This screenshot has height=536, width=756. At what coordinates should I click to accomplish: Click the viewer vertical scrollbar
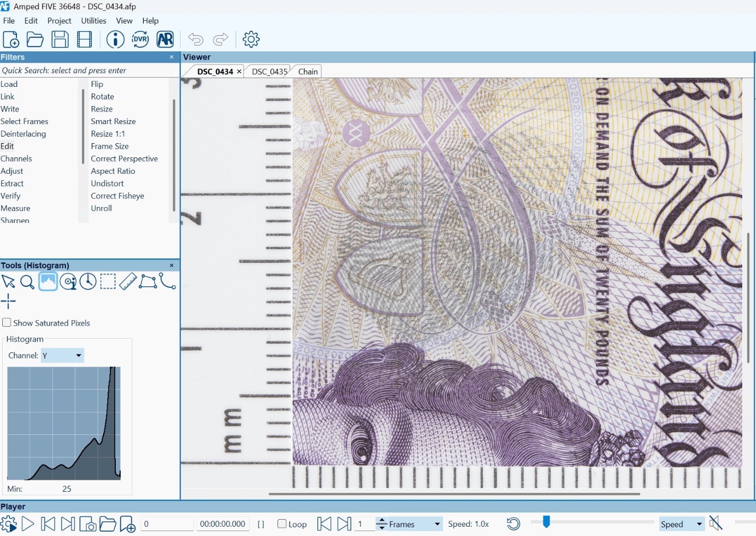click(748, 298)
